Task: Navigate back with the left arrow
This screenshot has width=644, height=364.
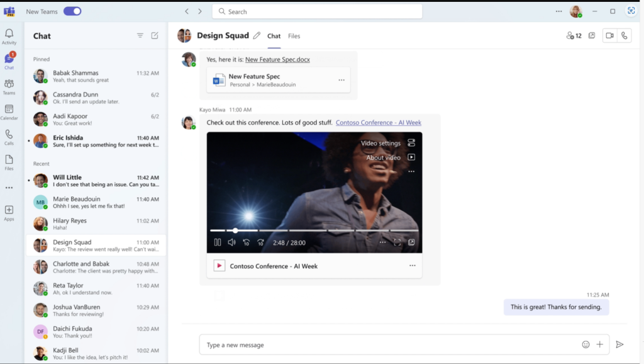Action: pos(187,11)
